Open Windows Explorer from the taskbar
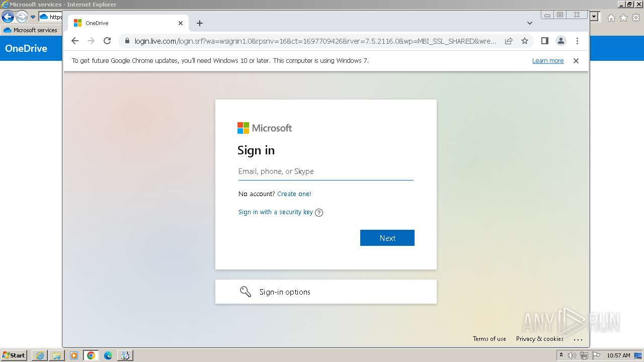This screenshot has height=362, width=644. click(x=57, y=355)
